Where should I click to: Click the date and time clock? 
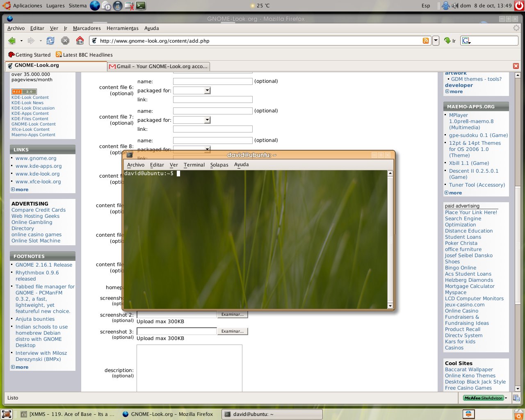[x=486, y=6]
